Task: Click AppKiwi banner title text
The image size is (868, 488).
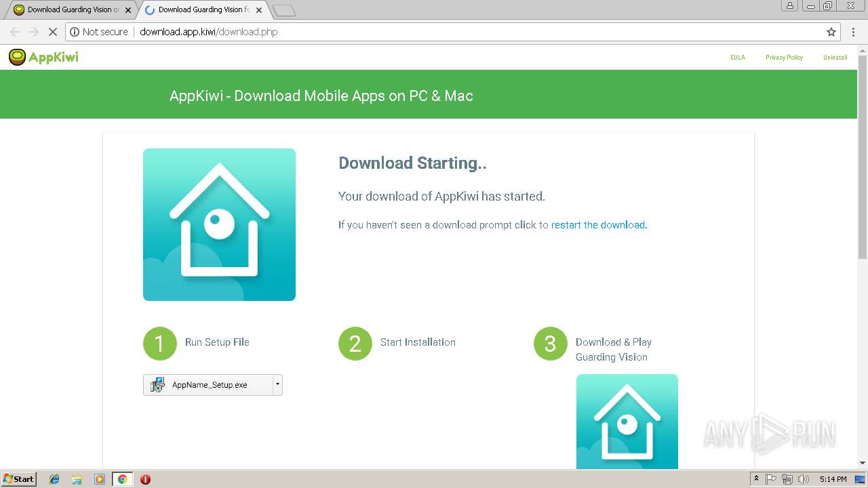Action: (321, 96)
